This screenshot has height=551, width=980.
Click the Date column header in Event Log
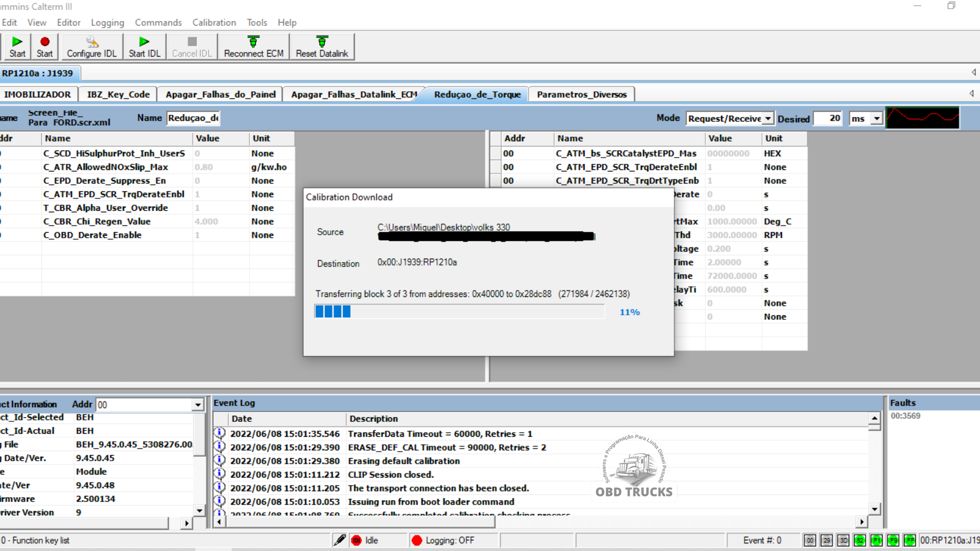point(287,418)
